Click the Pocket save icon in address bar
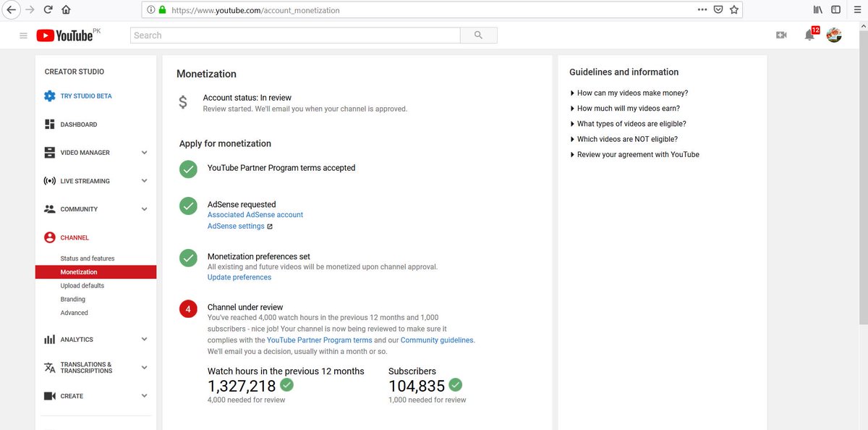Screen dimensions: 868x430 coord(718,10)
